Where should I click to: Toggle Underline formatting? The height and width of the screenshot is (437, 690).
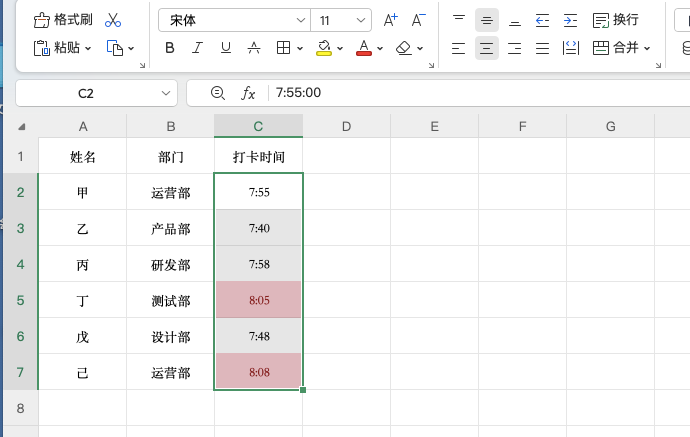(x=226, y=47)
